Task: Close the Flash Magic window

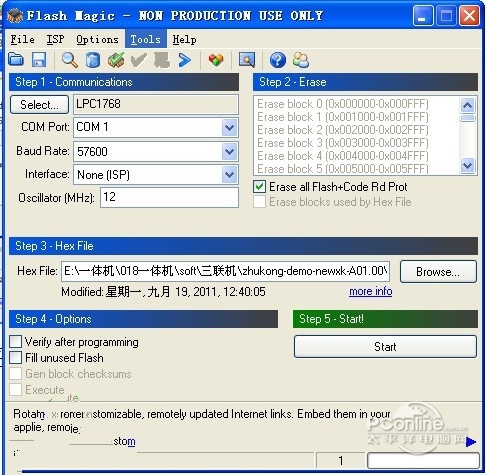Action: (x=469, y=16)
